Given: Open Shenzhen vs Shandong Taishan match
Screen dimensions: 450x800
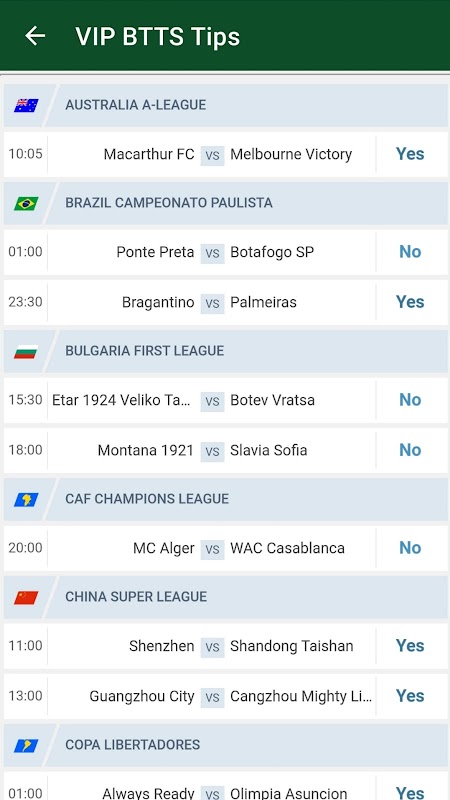Looking at the screenshot, I should click(226, 646).
